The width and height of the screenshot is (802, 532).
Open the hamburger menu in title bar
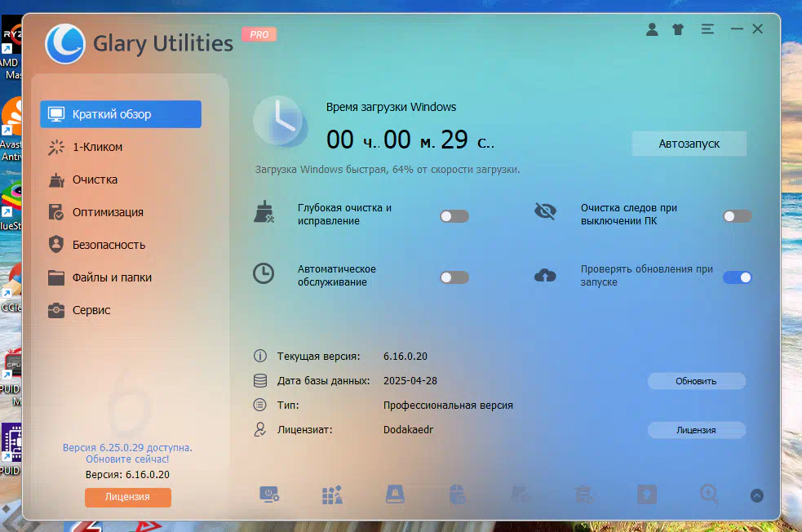[707, 29]
